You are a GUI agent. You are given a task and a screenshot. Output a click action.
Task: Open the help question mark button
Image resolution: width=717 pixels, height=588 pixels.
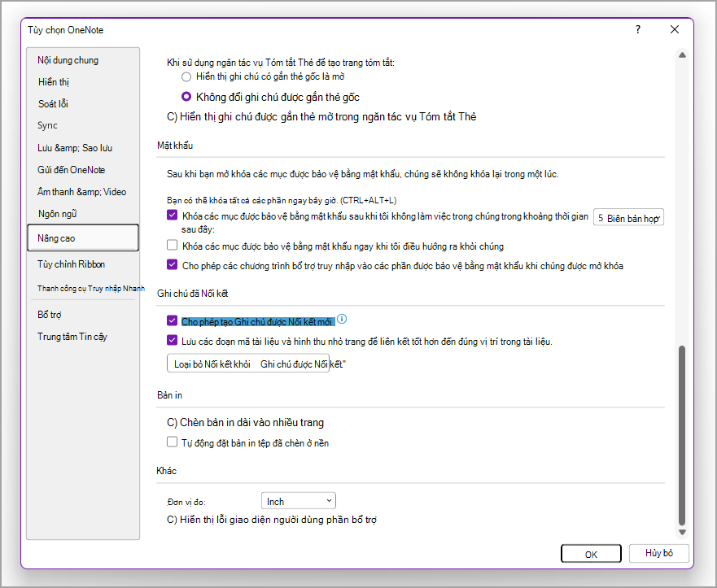click(638, 30)
